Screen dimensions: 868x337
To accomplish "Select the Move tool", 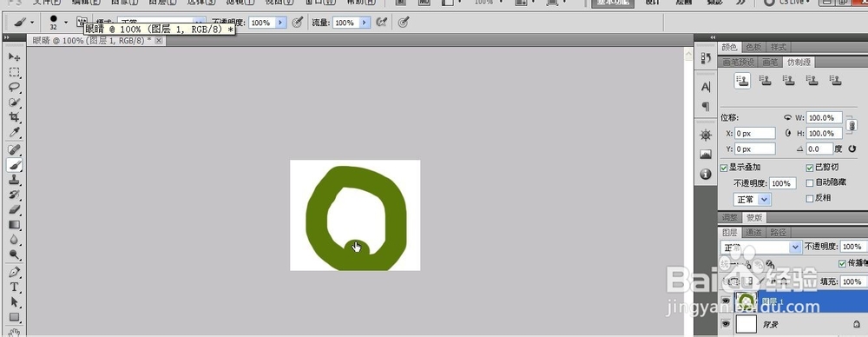I will click(x=15, y=57).
